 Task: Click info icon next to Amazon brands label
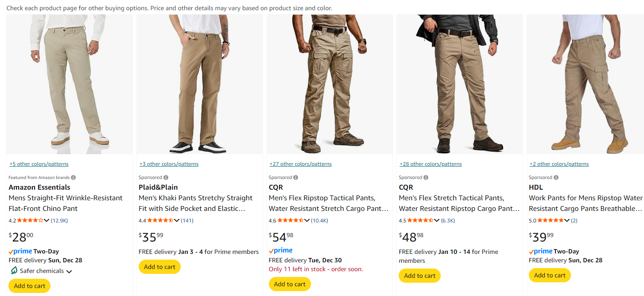pyautogui.click(x=74, y=177)
